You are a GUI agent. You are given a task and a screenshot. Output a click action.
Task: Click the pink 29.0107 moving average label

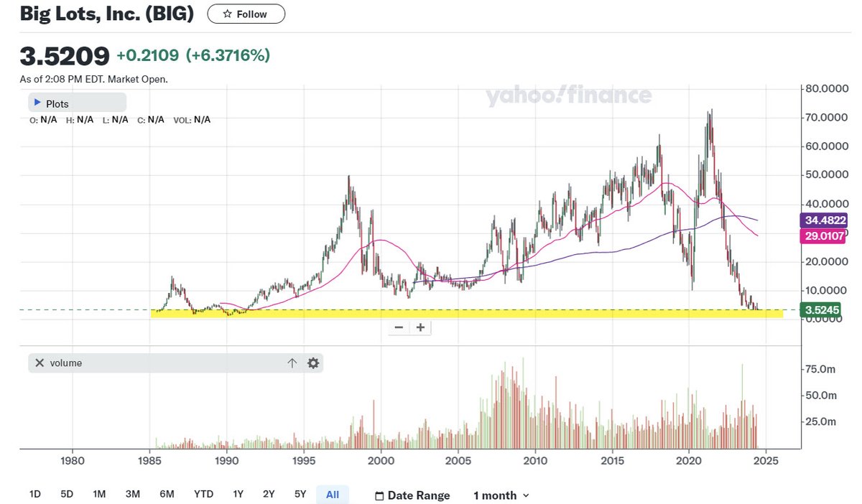[x=822, y=236]
